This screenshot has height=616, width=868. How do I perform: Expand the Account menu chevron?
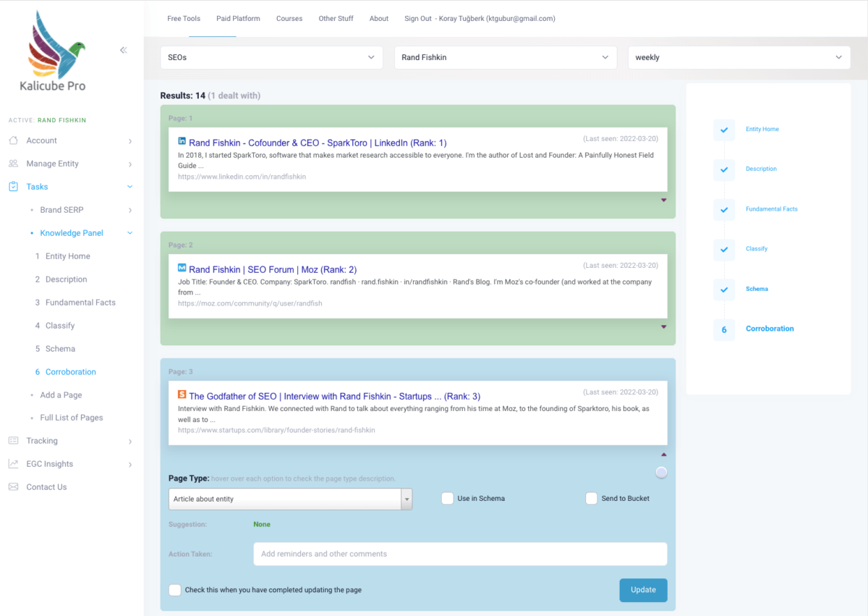[x=130, y=140]
